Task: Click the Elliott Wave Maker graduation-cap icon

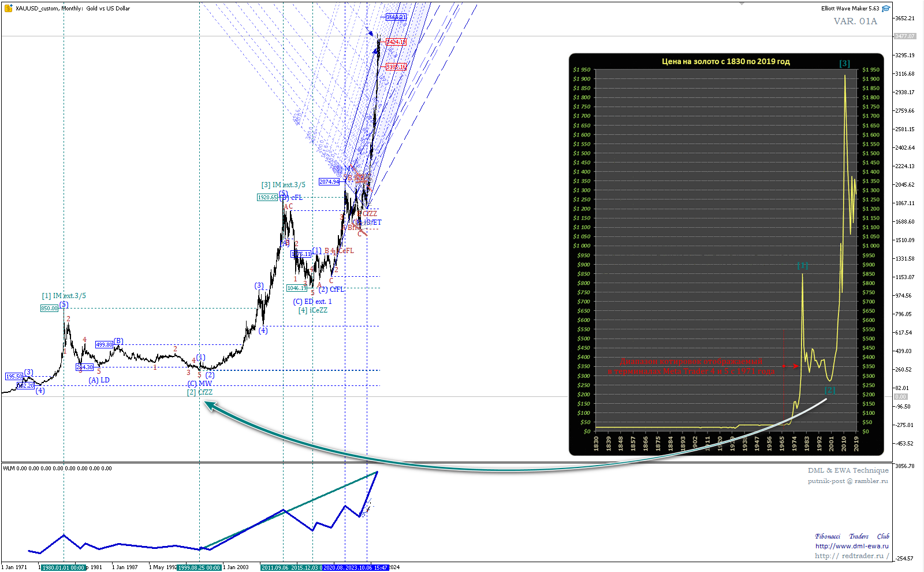Action: tap(886, 8)
